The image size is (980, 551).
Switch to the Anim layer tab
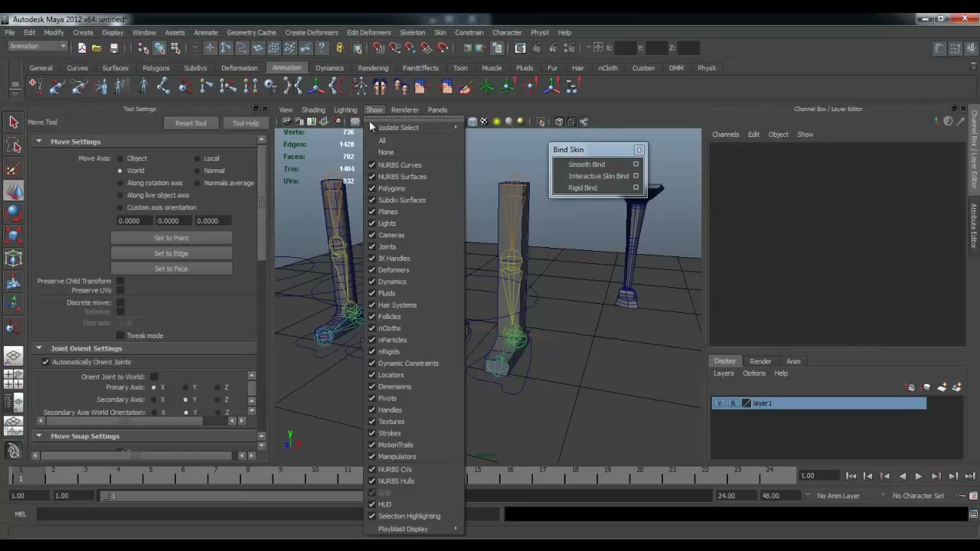(x=793, y=361)
